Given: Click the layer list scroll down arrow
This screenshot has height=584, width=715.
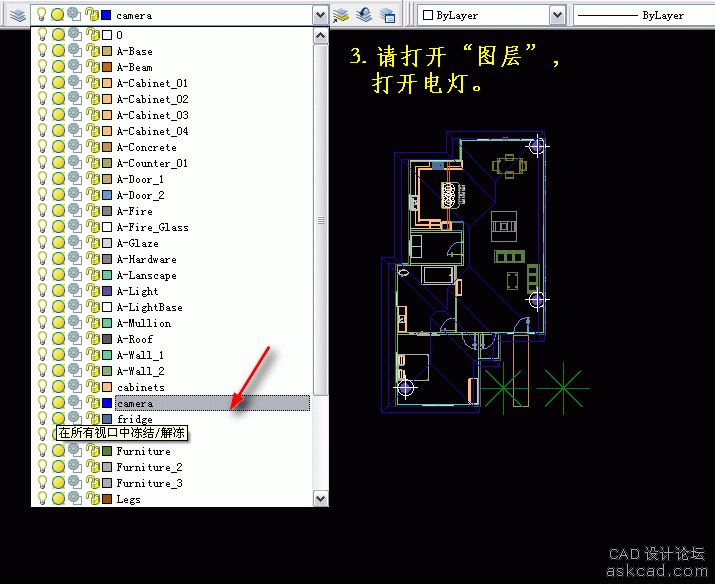Looking at the screenshot, I should (321, 498).
